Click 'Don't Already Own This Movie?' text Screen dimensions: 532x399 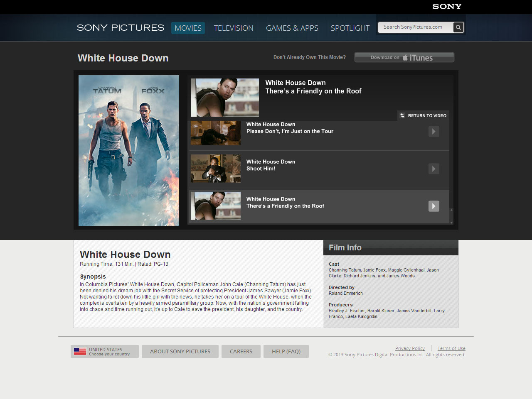[310, 57]
